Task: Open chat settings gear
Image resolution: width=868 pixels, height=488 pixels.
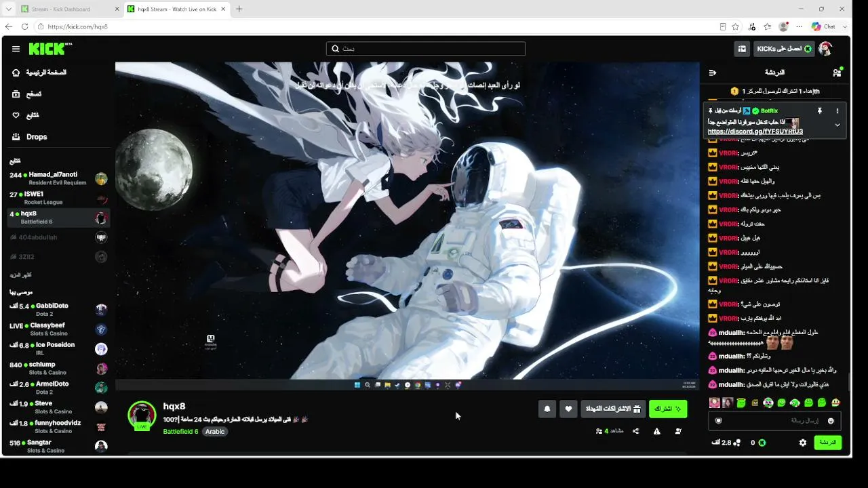Action: tap(803, 443)
